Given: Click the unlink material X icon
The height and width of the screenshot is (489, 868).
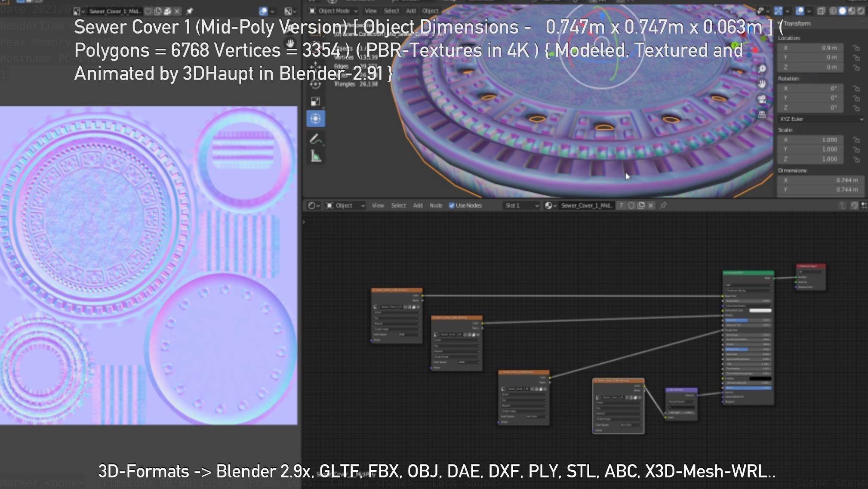Looking at the screenshot, I should pos(651,206).
